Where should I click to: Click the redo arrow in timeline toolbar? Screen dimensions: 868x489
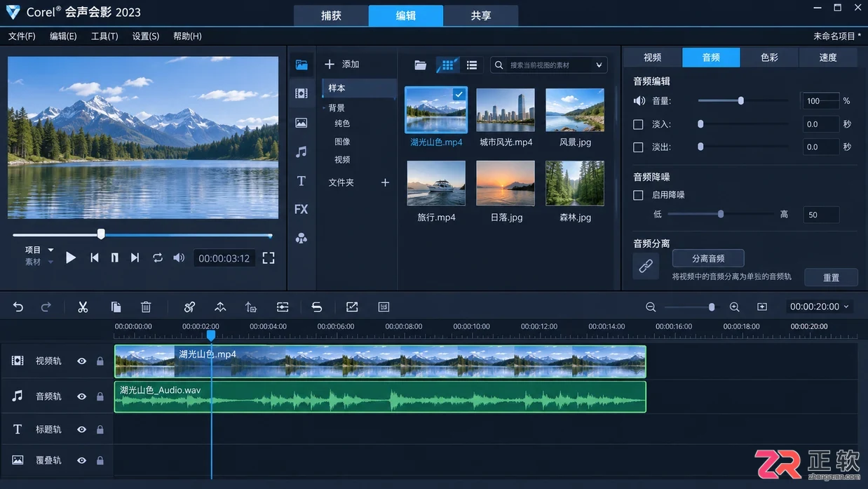click(x=46, y=307)
